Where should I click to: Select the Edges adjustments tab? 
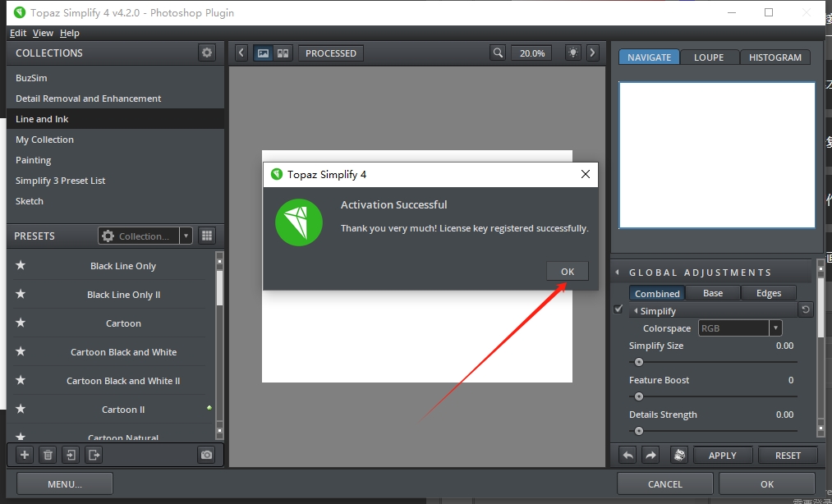point(768,293)
